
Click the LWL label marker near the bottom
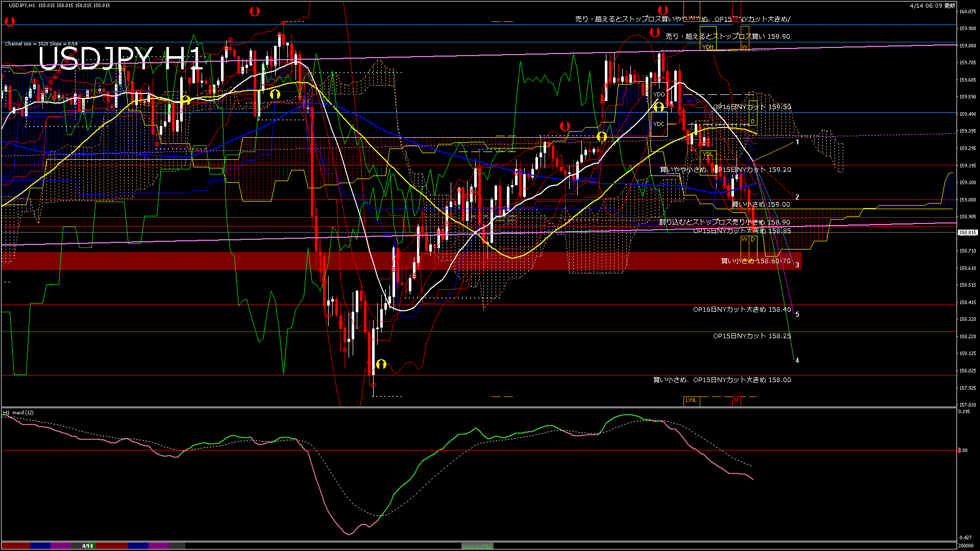[x=691, y=400]
